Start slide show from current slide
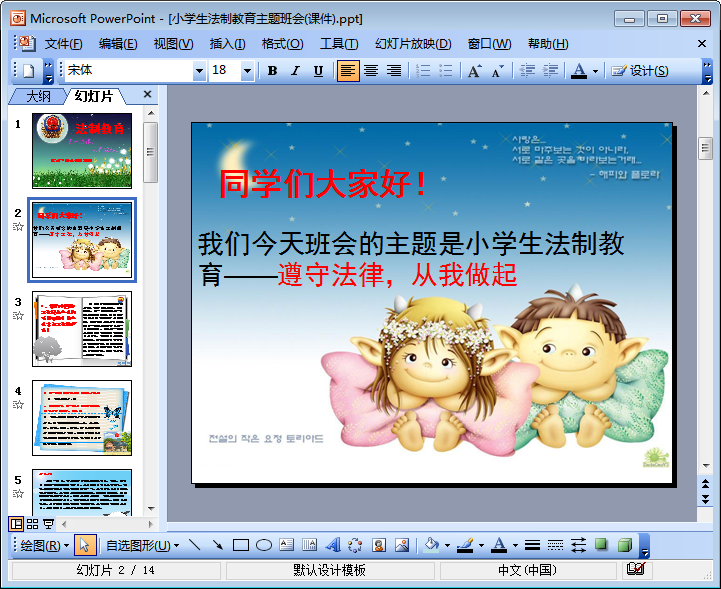721x589 pixels. coord(48,524)
